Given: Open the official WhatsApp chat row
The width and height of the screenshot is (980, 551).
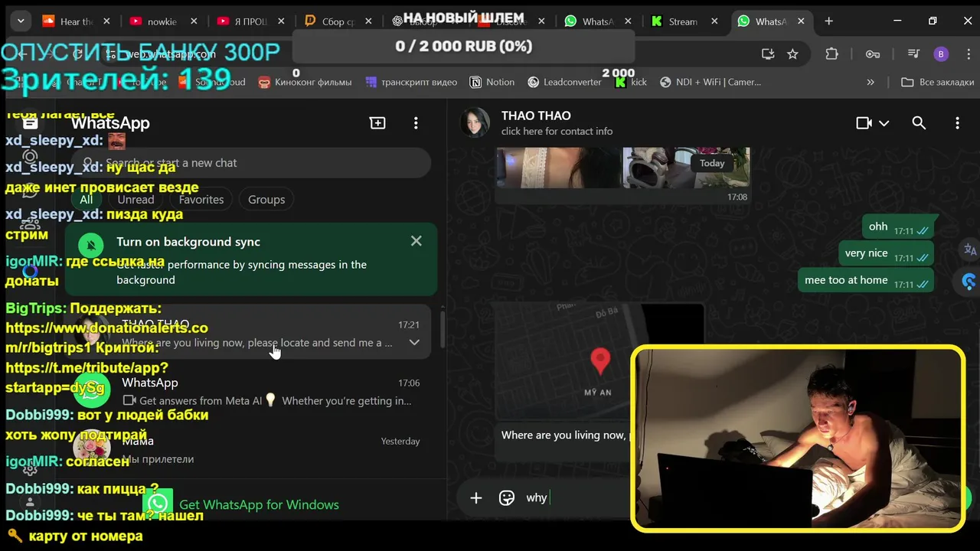Looking at the screenshot, I should click(x=249, y=391).
